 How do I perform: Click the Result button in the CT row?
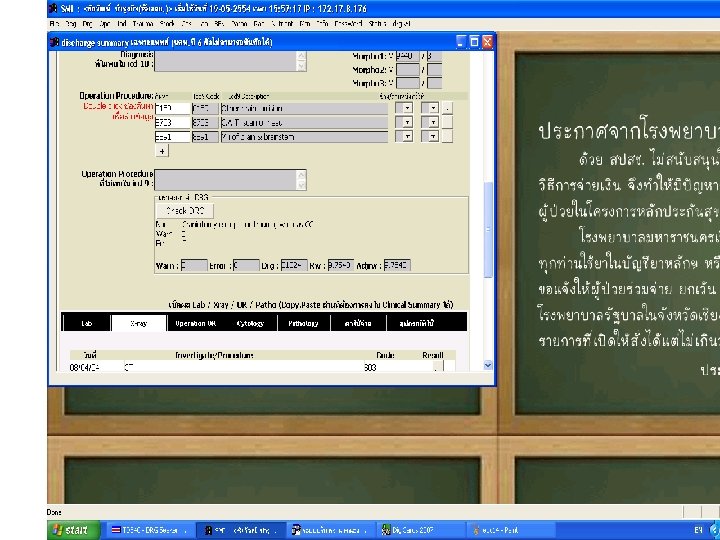(x=439, y=366)
